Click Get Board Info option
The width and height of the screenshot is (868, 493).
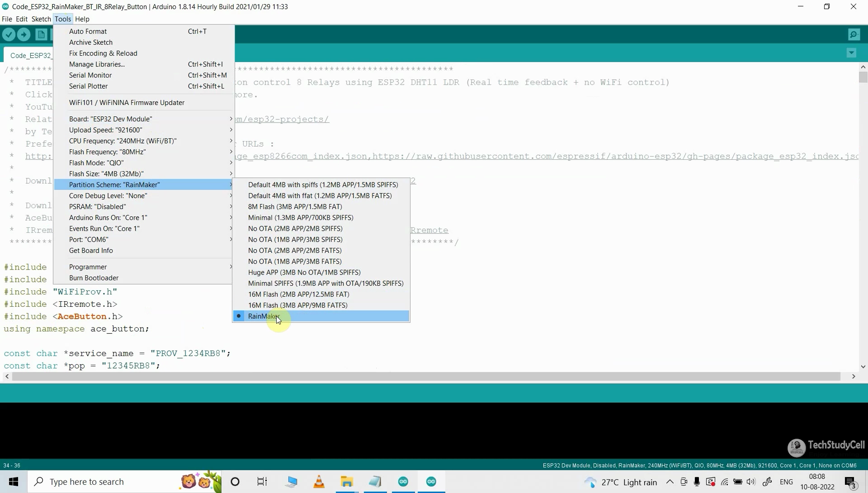coord(90,251)
